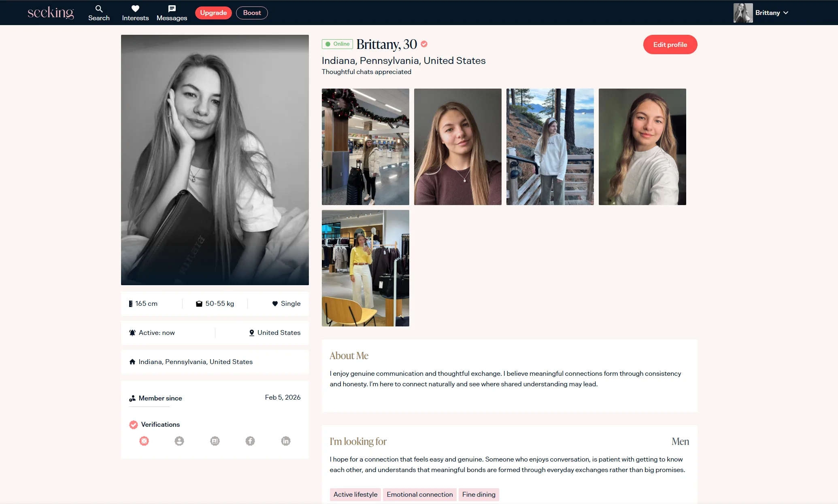Click the LinkedIn verification badge
The height and width of the screenshot is (504, 838).
286,441
